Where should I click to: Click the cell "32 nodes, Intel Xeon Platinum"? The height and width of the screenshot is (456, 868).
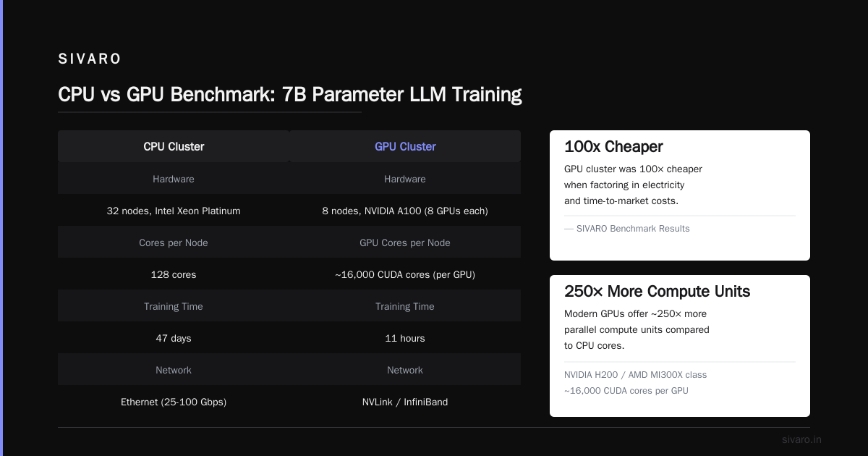[174, 211]
